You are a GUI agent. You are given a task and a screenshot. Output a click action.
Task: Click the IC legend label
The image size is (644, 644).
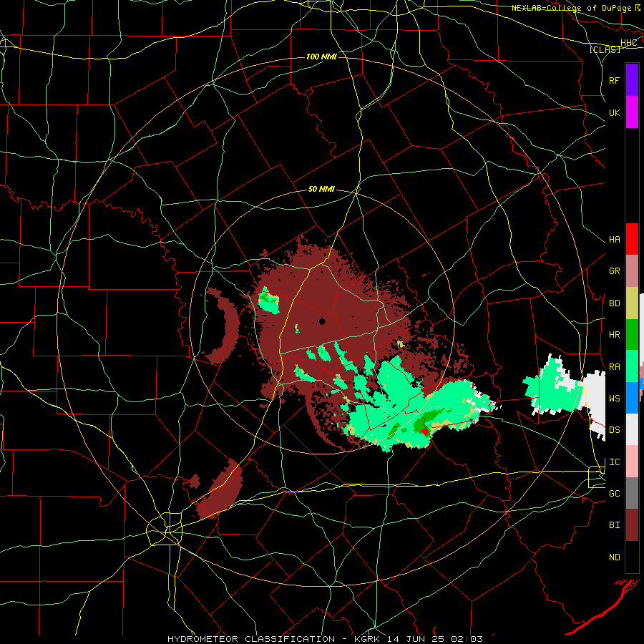click(615, 462)
